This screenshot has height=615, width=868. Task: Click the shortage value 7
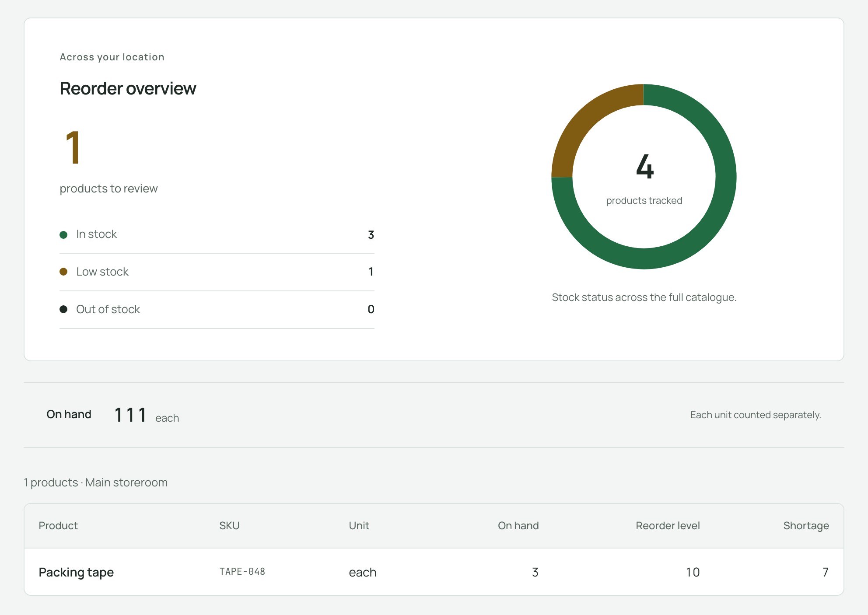[x=826, y=572]
